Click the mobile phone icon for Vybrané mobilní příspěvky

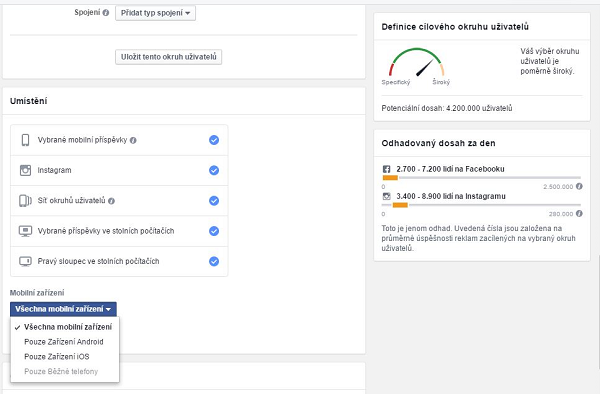(x=25, y=140)
